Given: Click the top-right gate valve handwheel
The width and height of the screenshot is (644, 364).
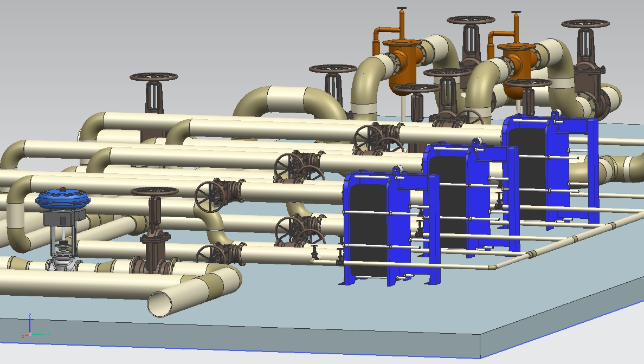Looking at the screenshot, I should tap(585, 24).
